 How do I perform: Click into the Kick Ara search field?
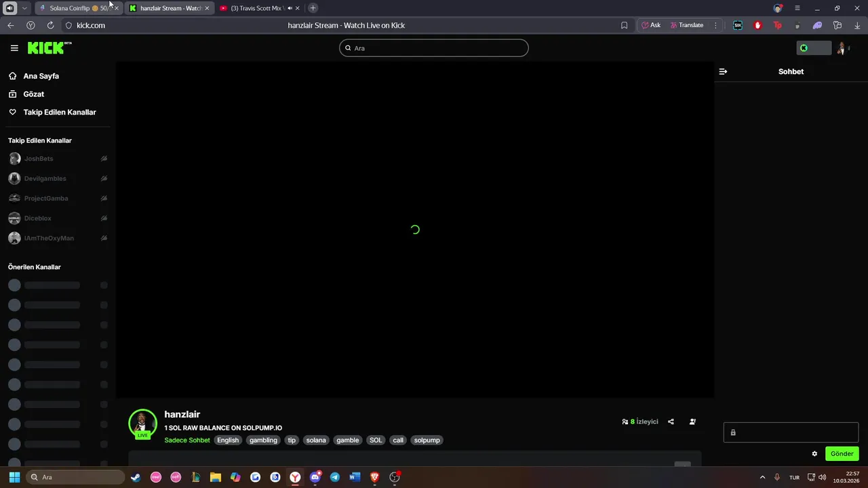(x=434, y=48)
